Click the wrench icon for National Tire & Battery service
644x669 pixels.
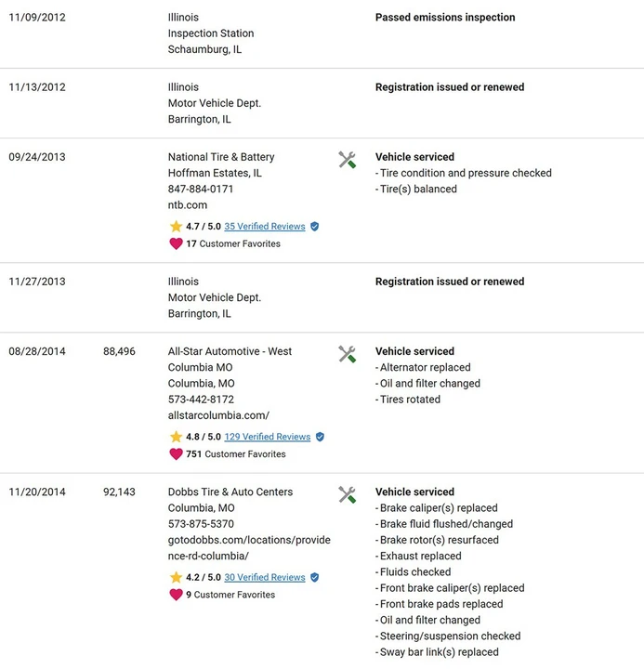pyautogui.click(x=347, y=160)
